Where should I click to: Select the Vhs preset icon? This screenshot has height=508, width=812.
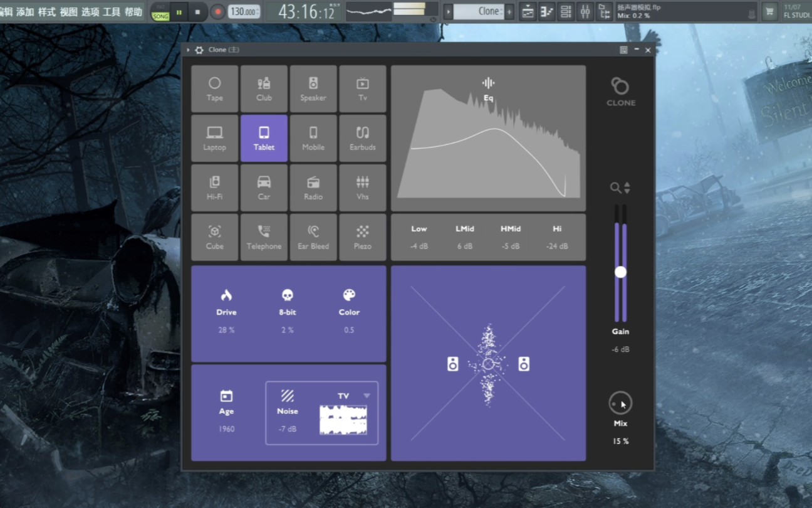363,188
